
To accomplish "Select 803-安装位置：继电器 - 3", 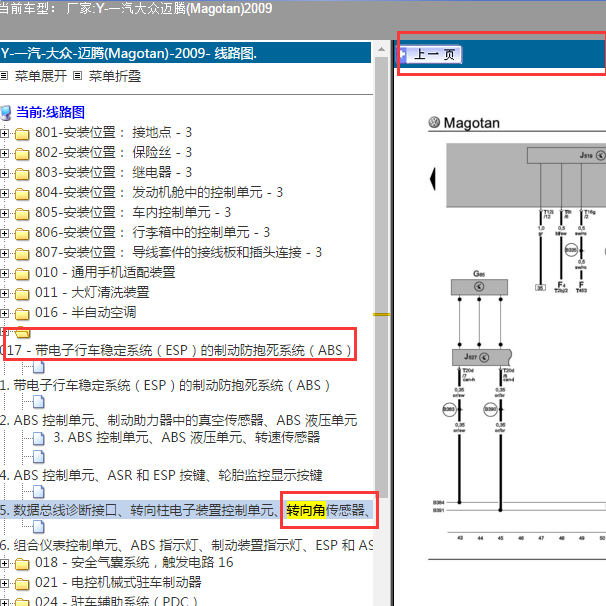I will point(114,173).
